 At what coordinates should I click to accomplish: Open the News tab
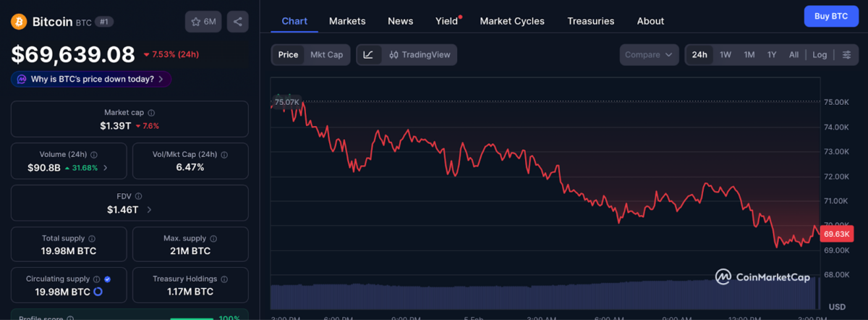[x=401, y=21]
